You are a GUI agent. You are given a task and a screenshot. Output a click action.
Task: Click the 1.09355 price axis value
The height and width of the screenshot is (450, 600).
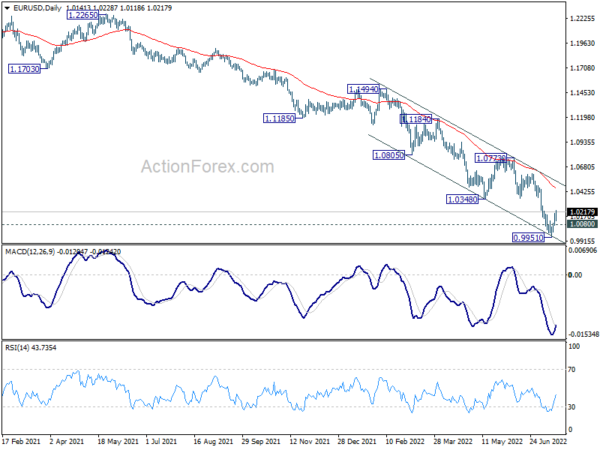(582, 142)
